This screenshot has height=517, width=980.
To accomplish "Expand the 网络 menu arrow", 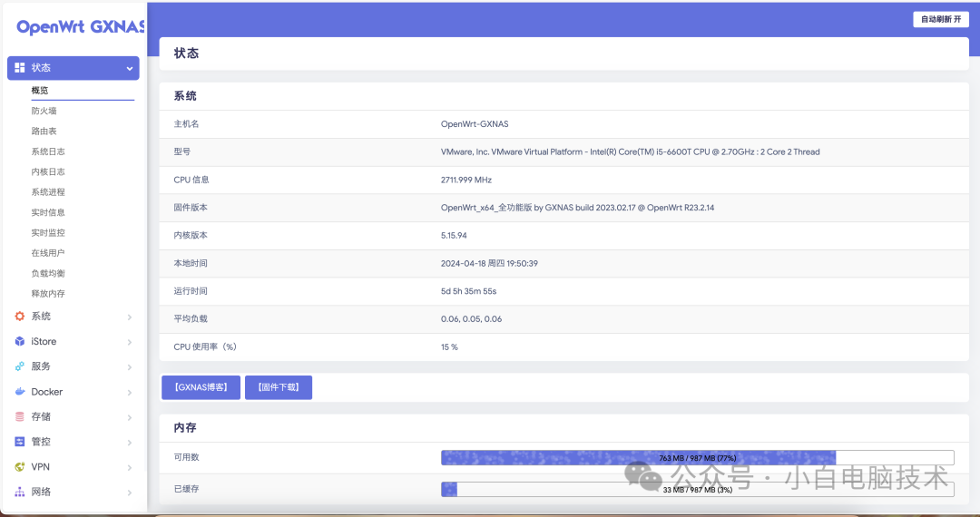I will 130,492.
